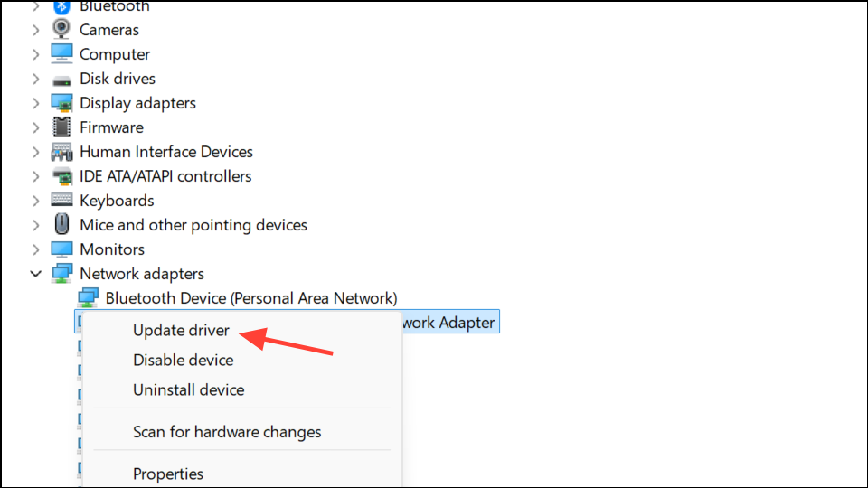
Task: Select the Firmware tree label
Action: pyautogui.click(x=111, y=127)
